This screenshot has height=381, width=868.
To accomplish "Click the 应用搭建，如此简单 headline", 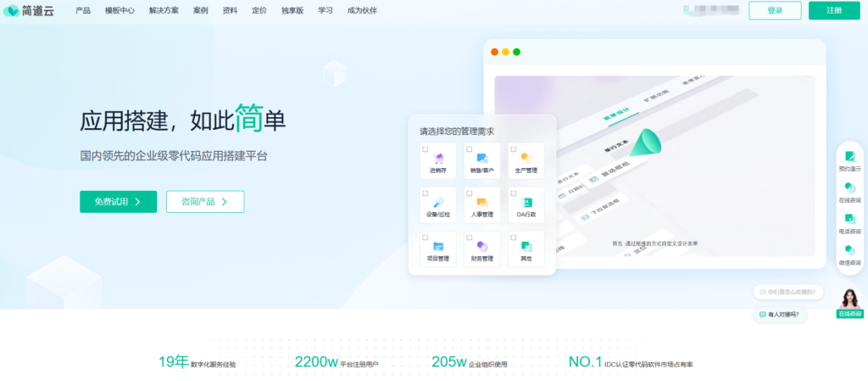I will 183,119.
